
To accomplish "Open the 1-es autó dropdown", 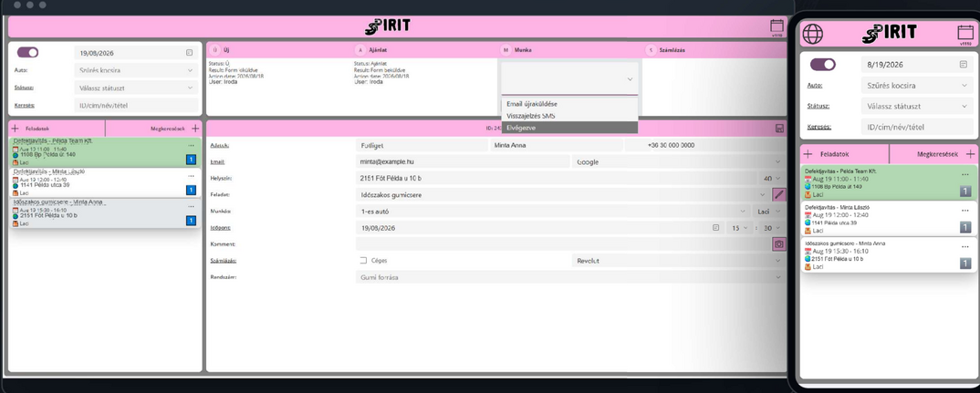I will point(554,212).
